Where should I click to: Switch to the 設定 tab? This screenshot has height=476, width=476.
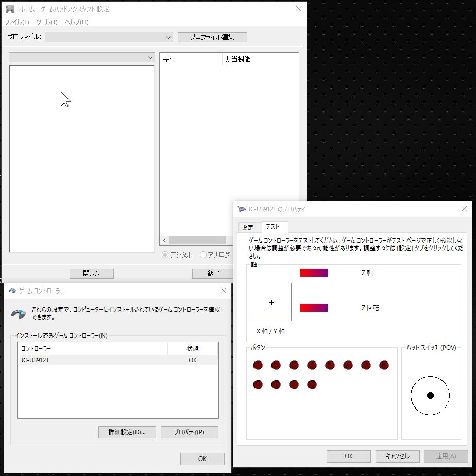(x=247, y=227)
